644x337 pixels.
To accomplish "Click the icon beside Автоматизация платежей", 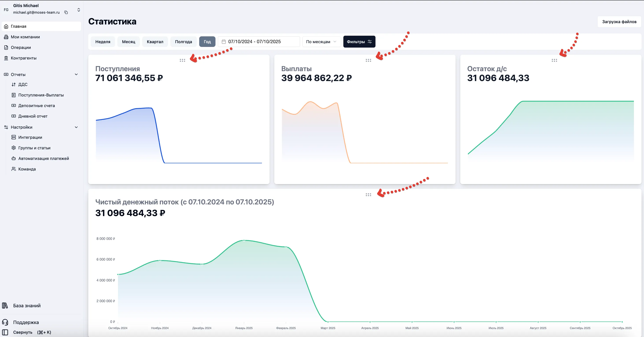I will [x=13, y=158].
